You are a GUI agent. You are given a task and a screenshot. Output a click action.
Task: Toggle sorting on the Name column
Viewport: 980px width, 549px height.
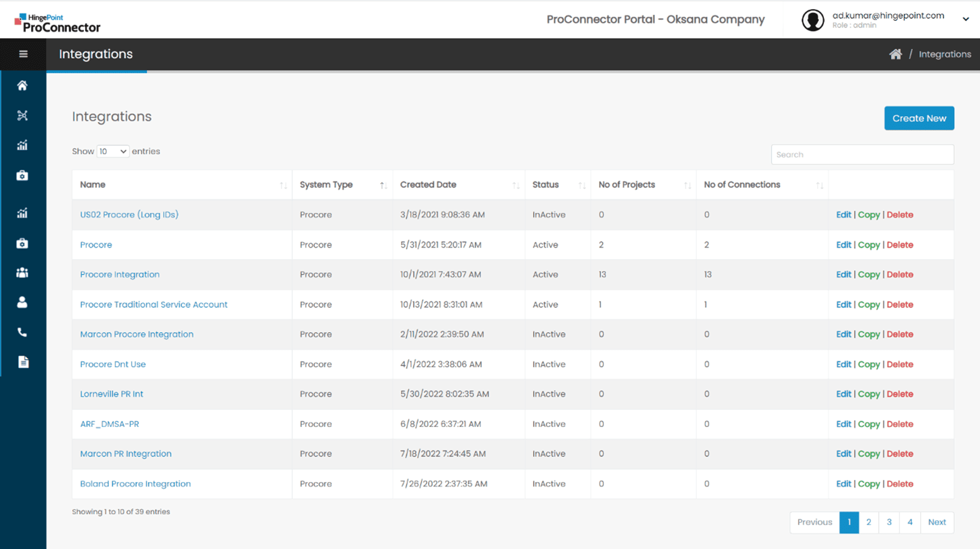283,184
